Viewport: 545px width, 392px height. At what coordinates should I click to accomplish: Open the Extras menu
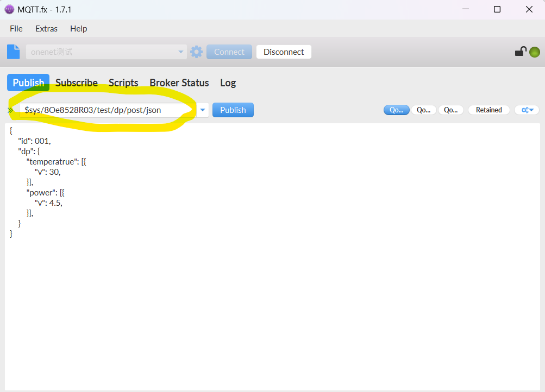pos(46,28)
